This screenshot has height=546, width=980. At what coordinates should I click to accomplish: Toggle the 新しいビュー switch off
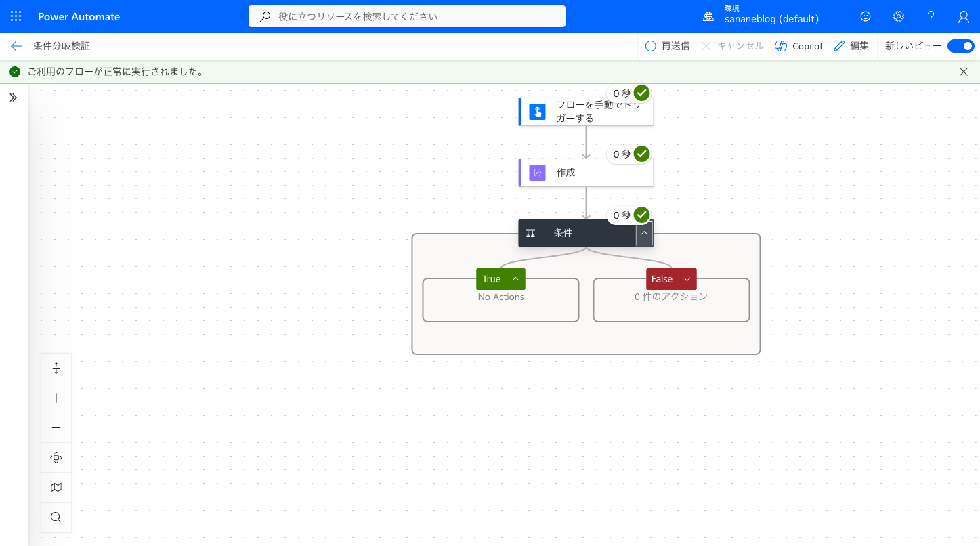[960, 46]
